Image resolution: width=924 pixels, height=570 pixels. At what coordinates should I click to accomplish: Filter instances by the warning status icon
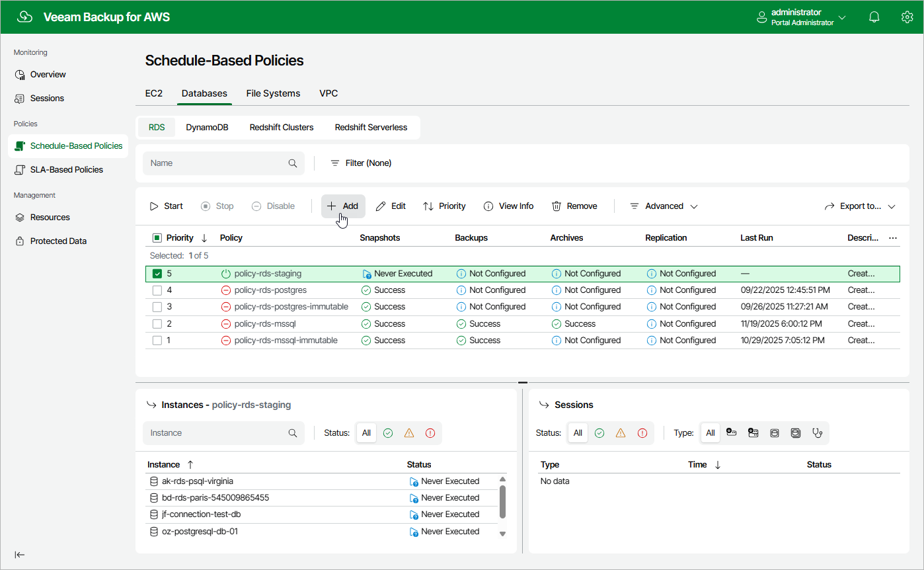point(409,433)
